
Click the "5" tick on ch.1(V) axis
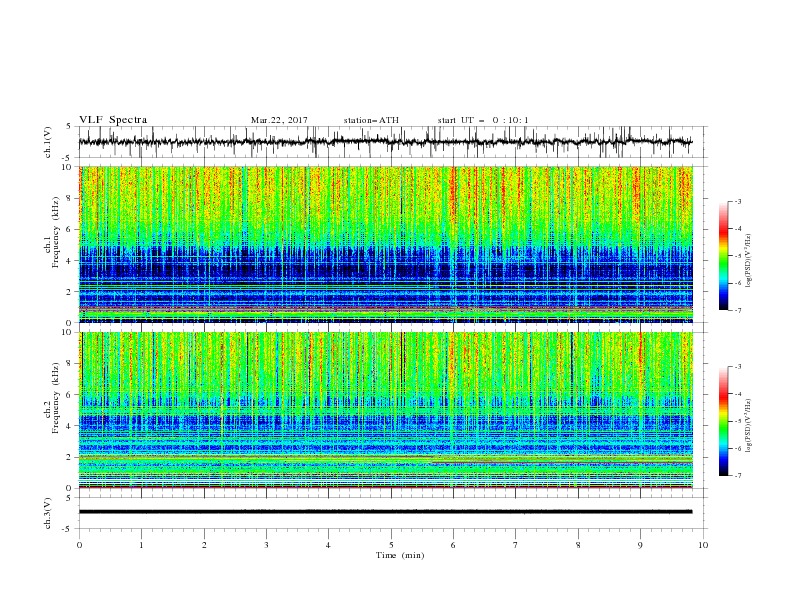coord(69,127)
